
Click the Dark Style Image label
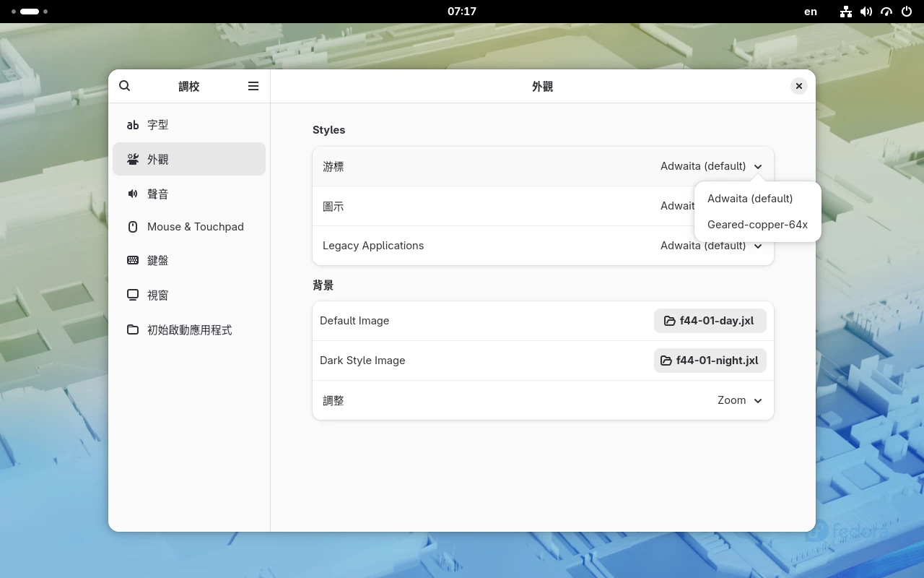pos(362,361)
